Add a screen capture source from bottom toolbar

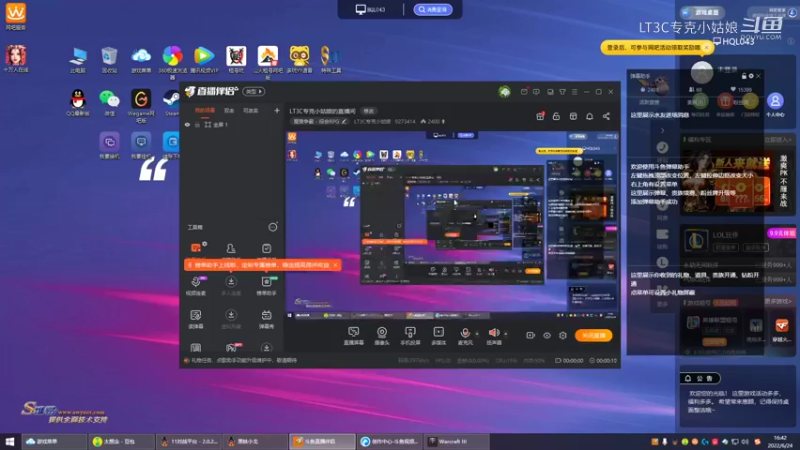click(354, 336)
